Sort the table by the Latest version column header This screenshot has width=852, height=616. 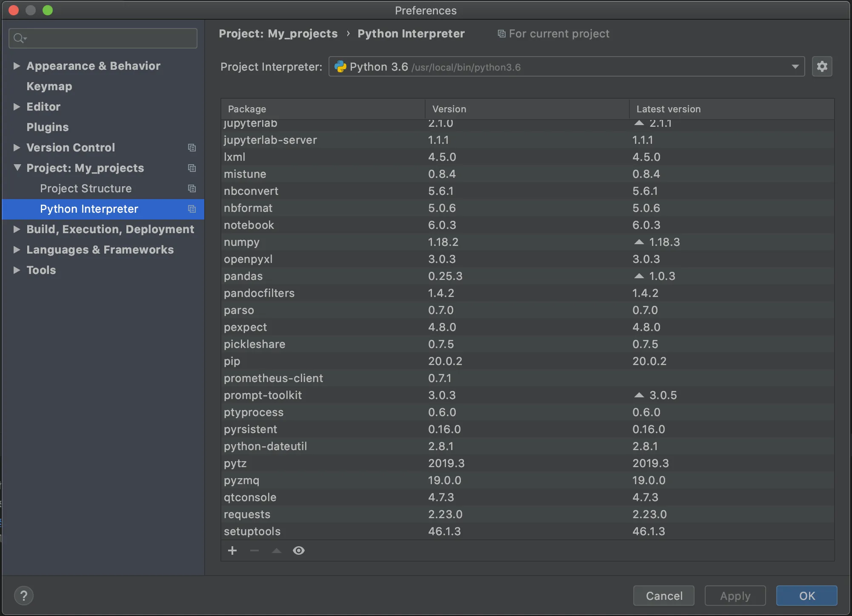[668, 109]
